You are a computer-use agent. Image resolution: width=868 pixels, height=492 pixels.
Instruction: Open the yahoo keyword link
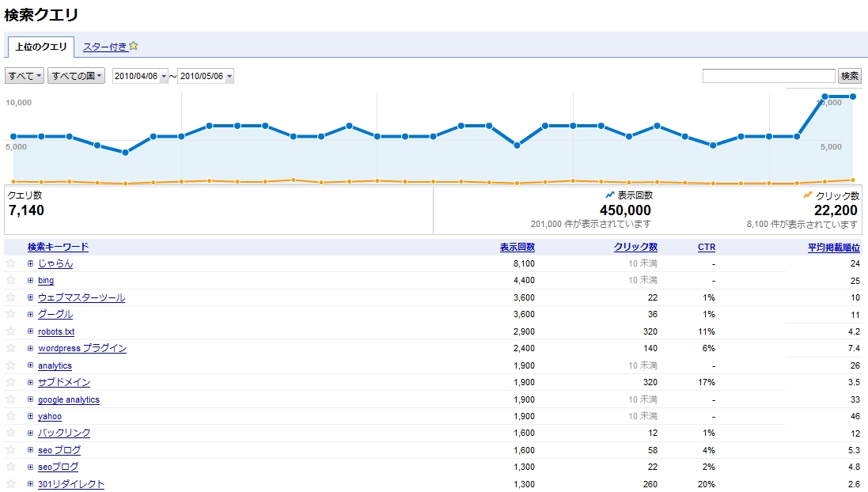(x=50, y=416)
